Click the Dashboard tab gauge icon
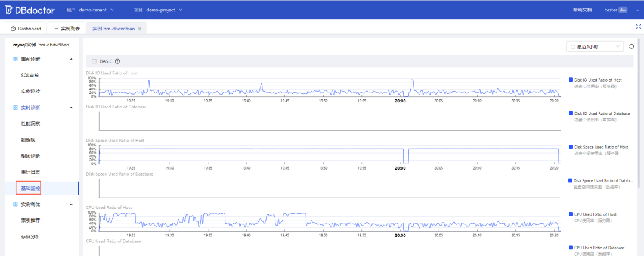The height and width of the screenshot is (256, 644). (13, 29)
